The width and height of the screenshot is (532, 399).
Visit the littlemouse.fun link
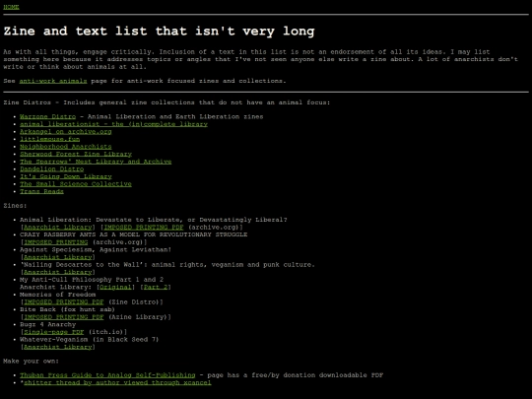tap(50, 139)
